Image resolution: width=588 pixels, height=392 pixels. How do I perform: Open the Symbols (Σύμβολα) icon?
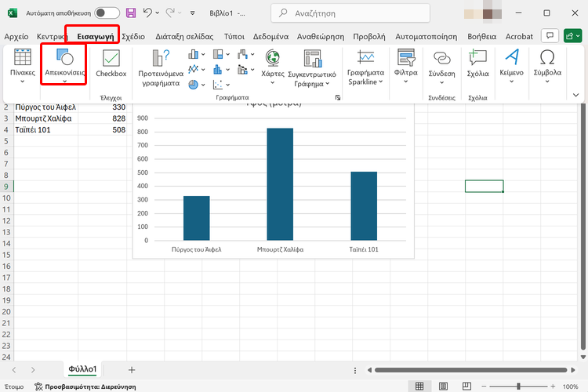click(x=547, y=66)
